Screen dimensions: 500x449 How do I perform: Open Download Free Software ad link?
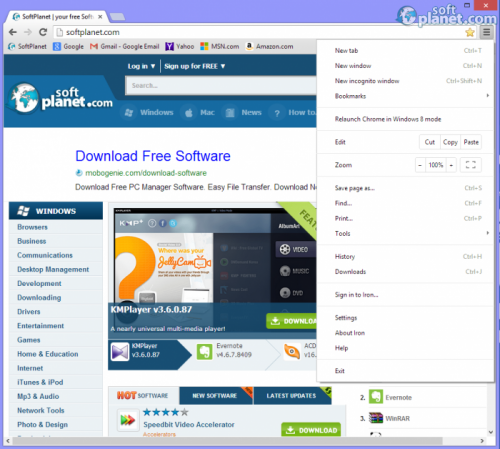153,156
